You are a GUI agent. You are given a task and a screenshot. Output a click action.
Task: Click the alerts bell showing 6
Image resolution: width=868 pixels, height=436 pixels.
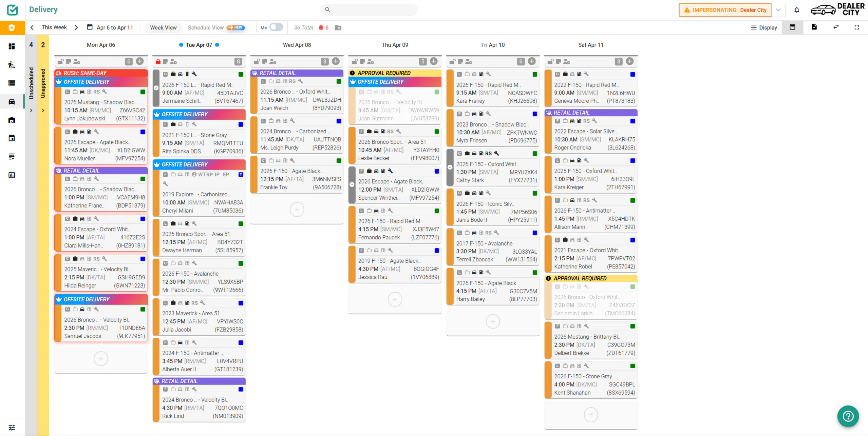tap(323, 27)
